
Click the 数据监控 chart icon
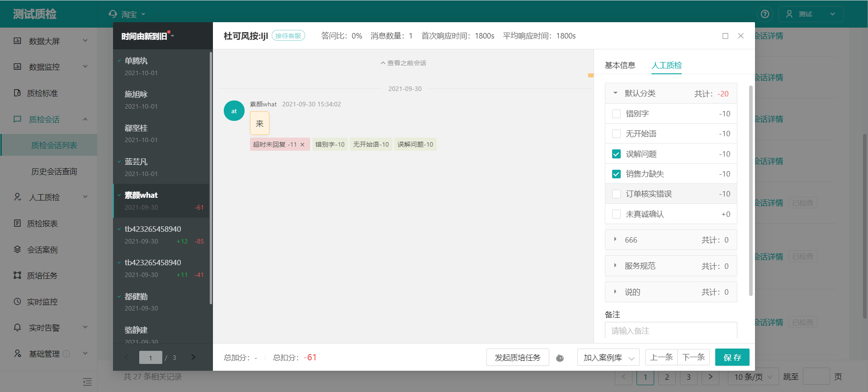[17, 67]
